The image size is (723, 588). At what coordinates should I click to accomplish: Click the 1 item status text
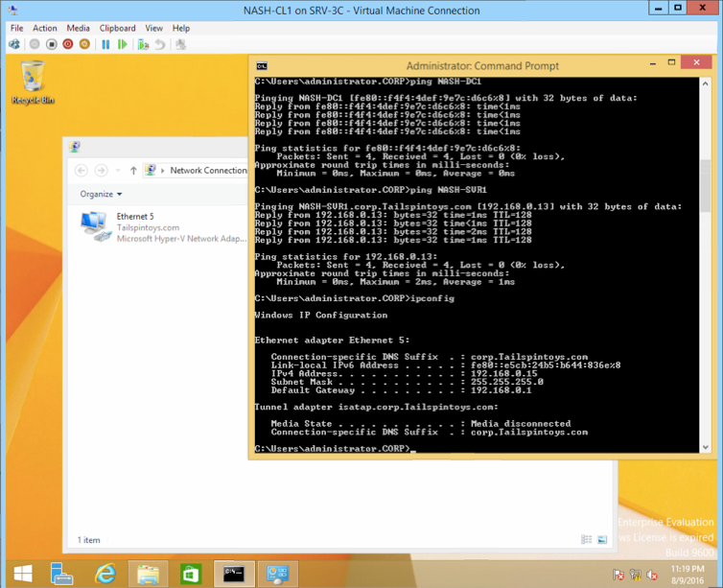(x=88, y=540)
